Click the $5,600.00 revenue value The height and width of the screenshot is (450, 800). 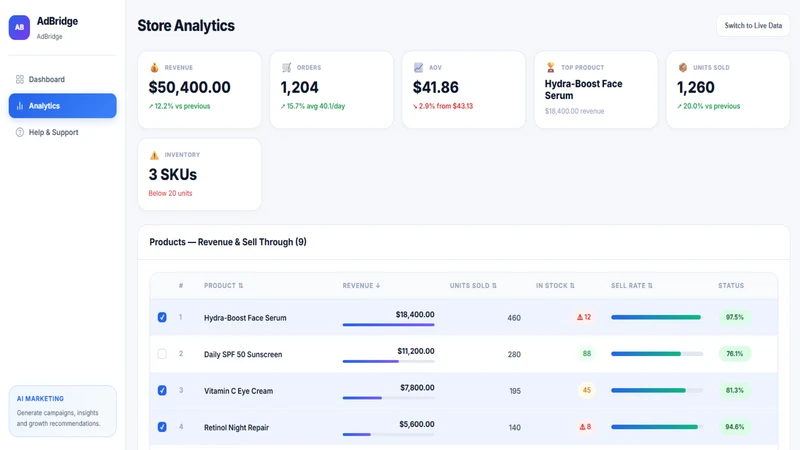pyautogui.click(x=417, y=424)
